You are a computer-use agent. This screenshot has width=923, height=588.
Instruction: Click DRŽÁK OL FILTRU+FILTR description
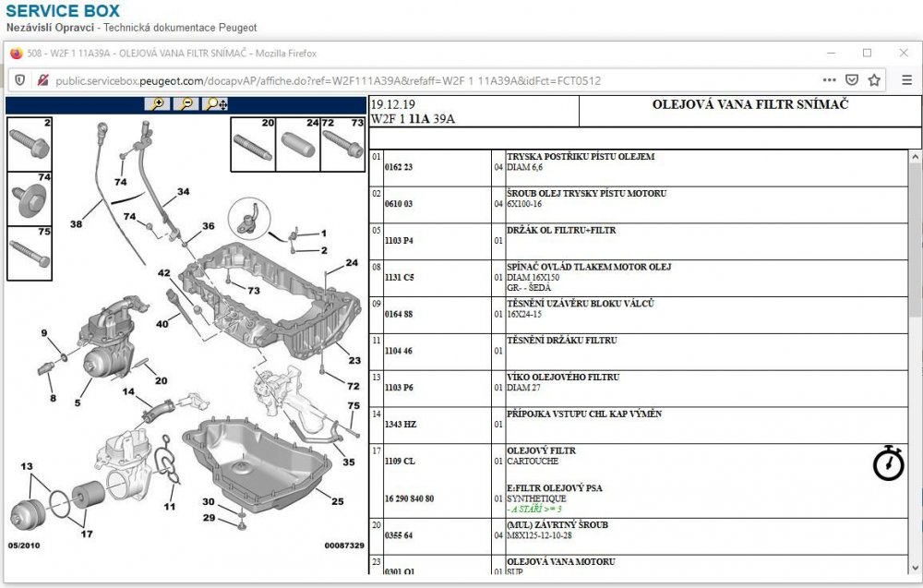[x=561, y=230]
